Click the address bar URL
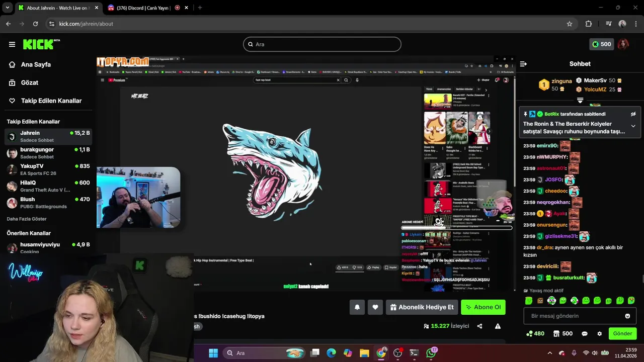 (x=86, y=24)
